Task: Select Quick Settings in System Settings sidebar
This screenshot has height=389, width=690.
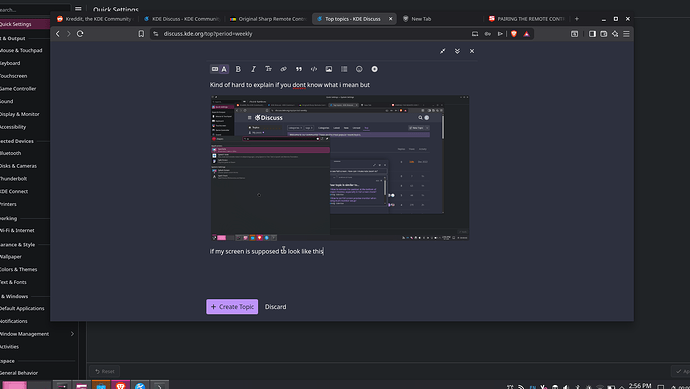Action: click(x=25, y=24)
